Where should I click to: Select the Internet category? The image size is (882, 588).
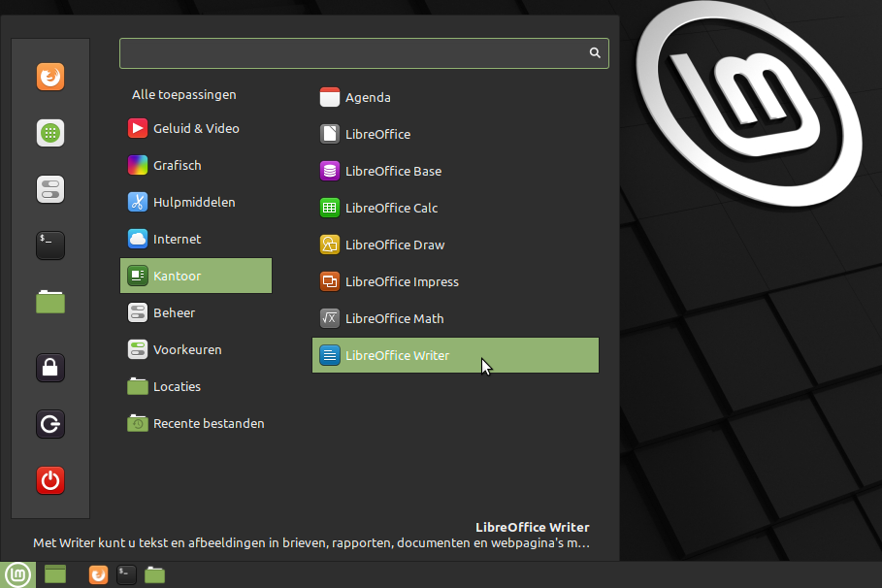coord(177,239)
